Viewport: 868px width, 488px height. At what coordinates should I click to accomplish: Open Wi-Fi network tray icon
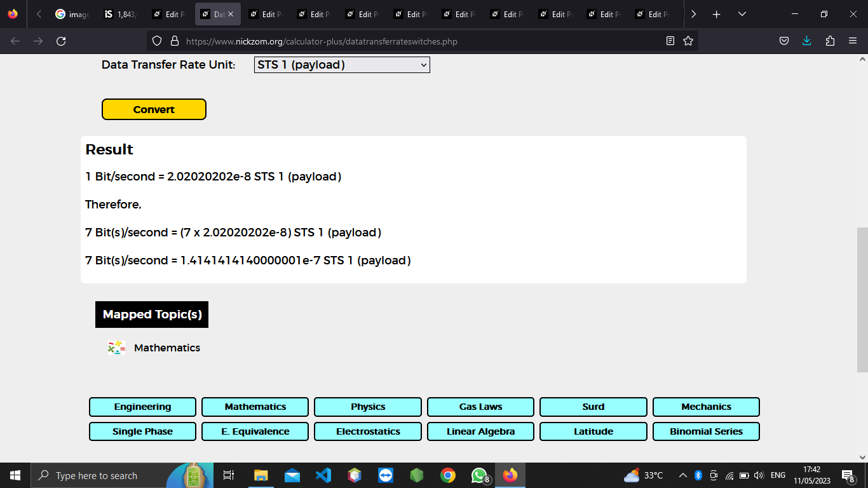(x=729, y=475)
